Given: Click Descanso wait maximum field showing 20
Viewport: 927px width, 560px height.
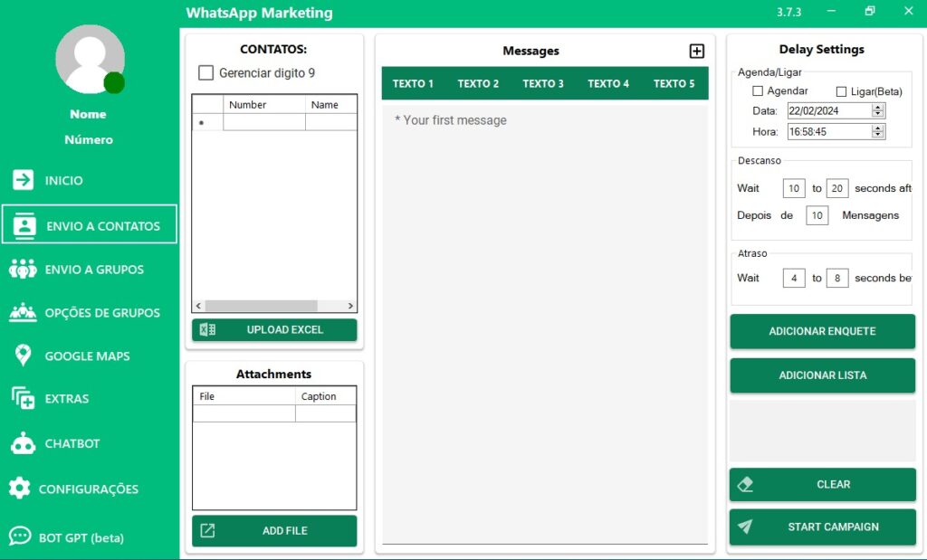Looking at the screenshot, I should (837, 188).
